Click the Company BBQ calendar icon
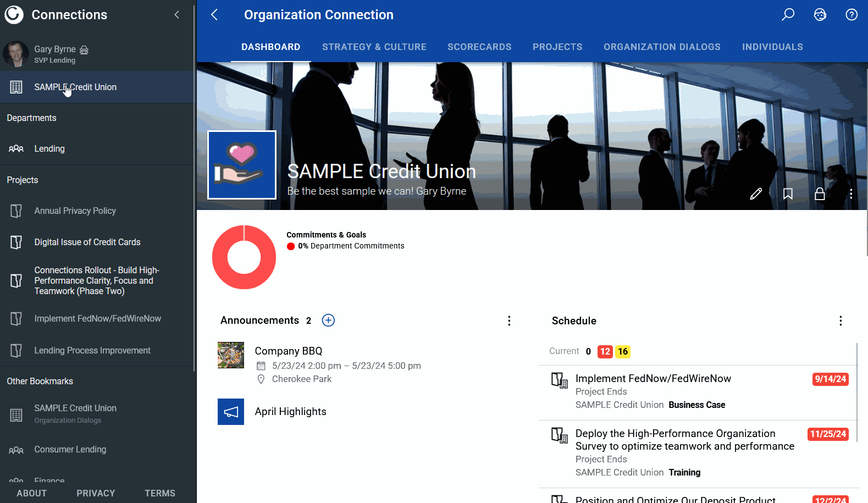The image size is (868, 503). pos(261,366)
